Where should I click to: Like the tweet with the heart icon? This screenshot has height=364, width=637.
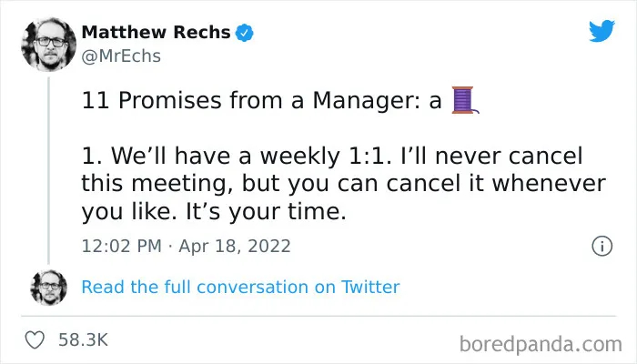(35, 340)
